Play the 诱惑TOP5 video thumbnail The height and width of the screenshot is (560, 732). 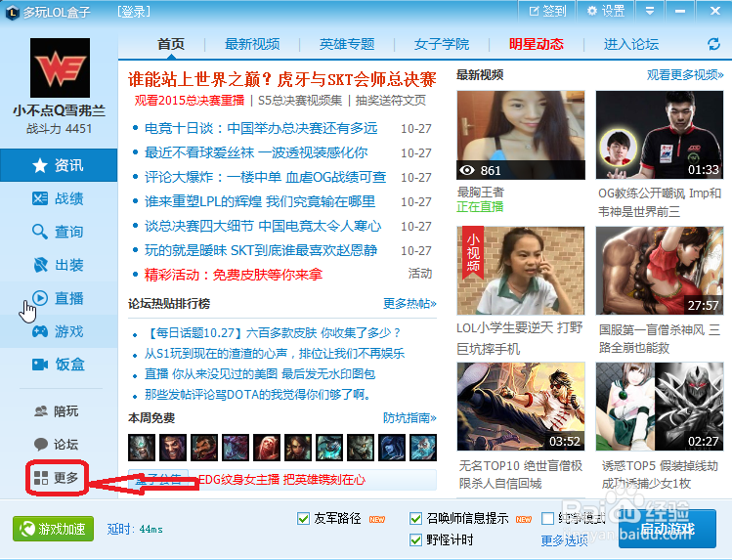point(659,407)
